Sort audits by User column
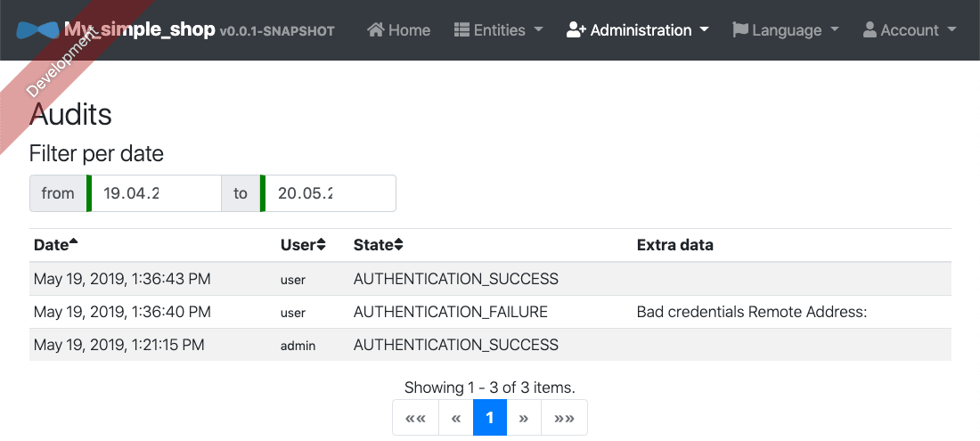The height and width of the screenshot is (441, 980). 303,245
